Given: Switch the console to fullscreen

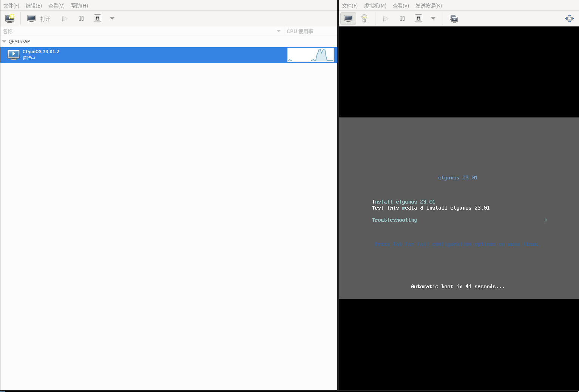Looking at the screenshot, I should click(570, 19).
